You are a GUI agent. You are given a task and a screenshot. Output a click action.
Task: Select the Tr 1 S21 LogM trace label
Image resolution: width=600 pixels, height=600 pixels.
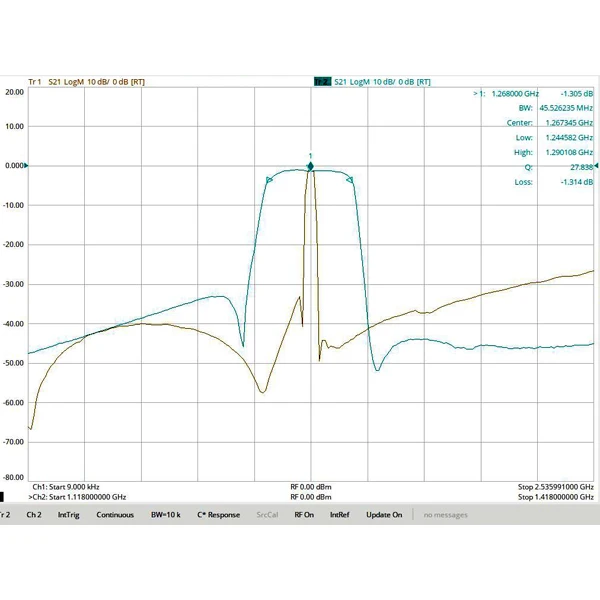click(x=86, y=82)
